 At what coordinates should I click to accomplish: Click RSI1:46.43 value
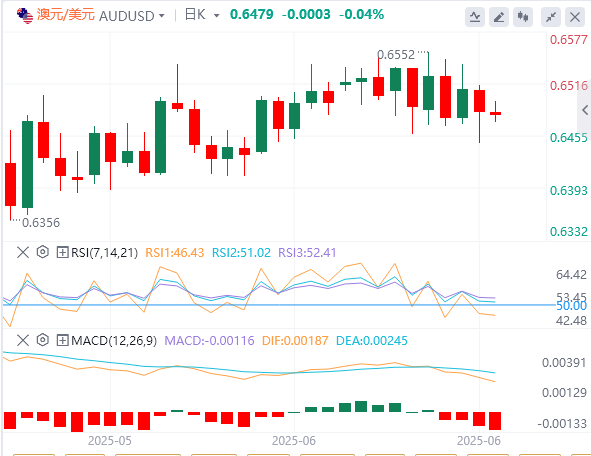175,252
